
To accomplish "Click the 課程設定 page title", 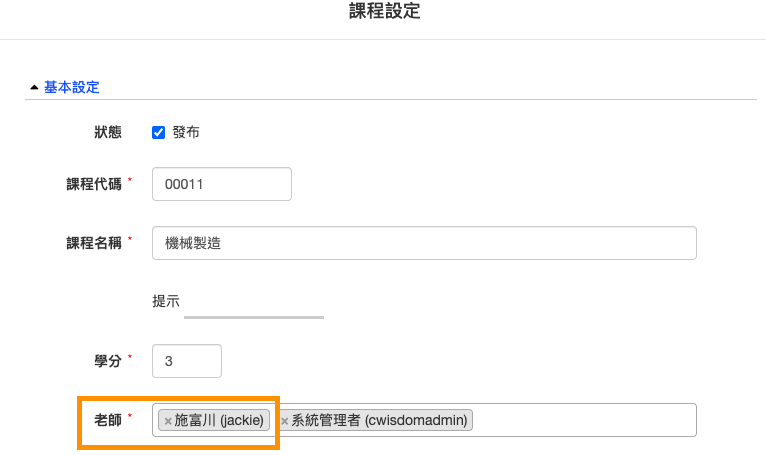I will pyautogui.click(x=385, y=11).
